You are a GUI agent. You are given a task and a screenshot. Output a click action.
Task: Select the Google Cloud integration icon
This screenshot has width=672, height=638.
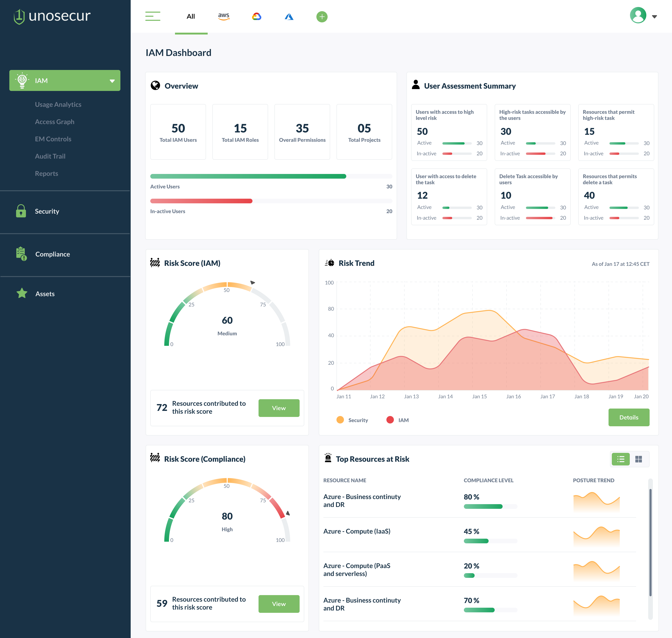click(x=257, y=16)
